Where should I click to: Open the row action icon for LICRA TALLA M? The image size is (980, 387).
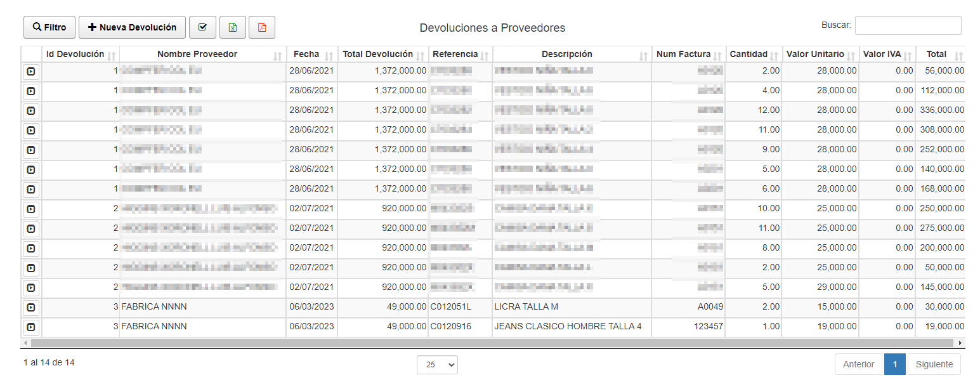(30, 307)
